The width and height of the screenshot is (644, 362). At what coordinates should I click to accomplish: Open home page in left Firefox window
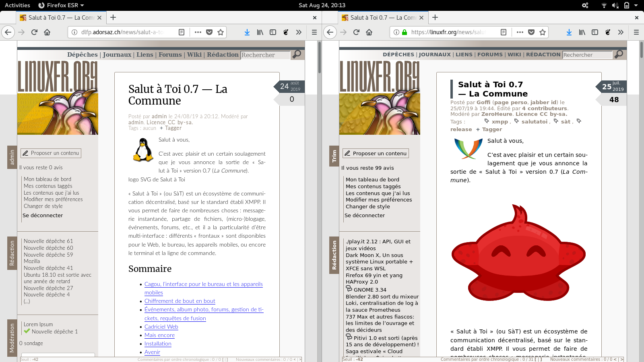47,32
